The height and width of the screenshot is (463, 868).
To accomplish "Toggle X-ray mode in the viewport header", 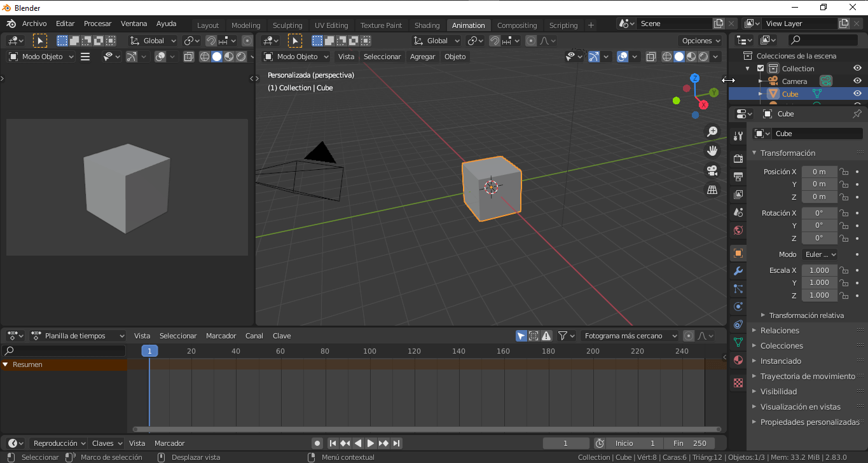I will [x=651, y=57].
